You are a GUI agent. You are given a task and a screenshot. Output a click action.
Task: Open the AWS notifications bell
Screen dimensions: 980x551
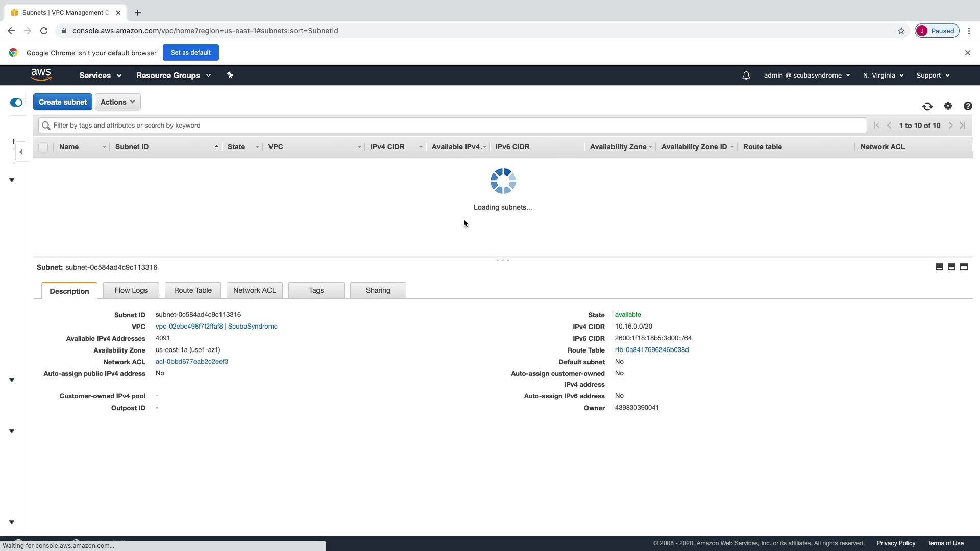746,76
